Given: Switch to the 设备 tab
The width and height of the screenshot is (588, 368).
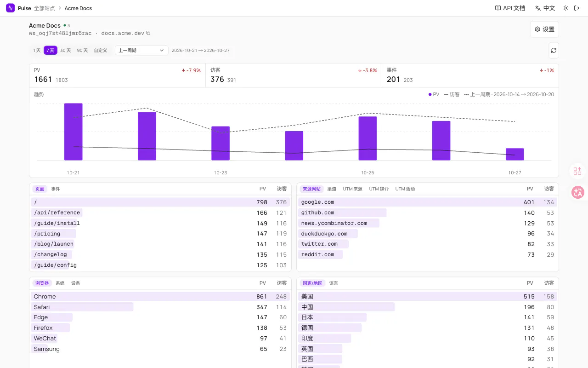Looking at the screenshot, I should tap(76, 283).
